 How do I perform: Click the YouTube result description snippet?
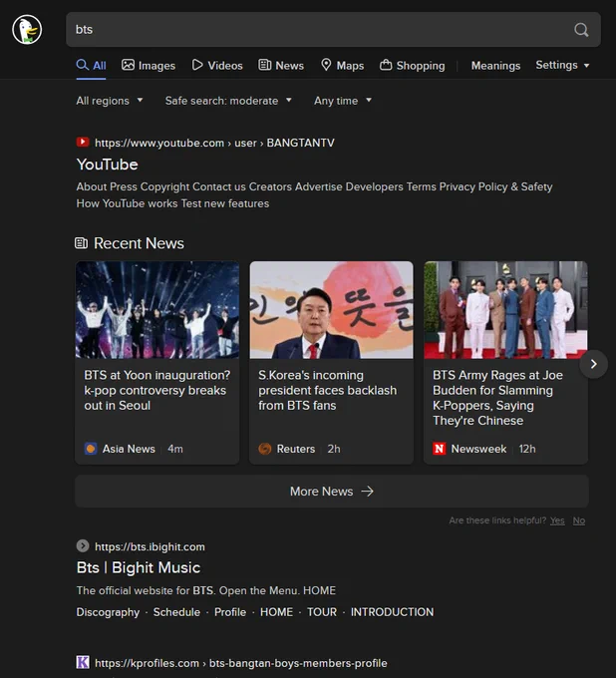(x=314, y=195)
